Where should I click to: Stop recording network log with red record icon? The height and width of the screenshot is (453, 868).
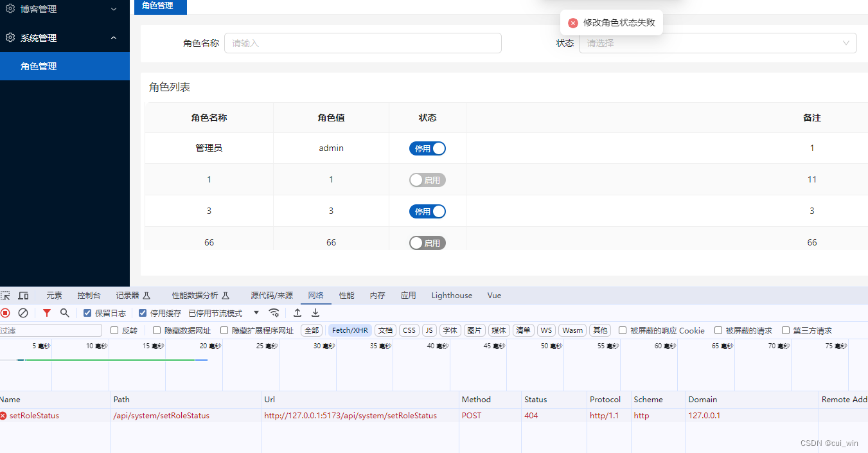(5, 313)
